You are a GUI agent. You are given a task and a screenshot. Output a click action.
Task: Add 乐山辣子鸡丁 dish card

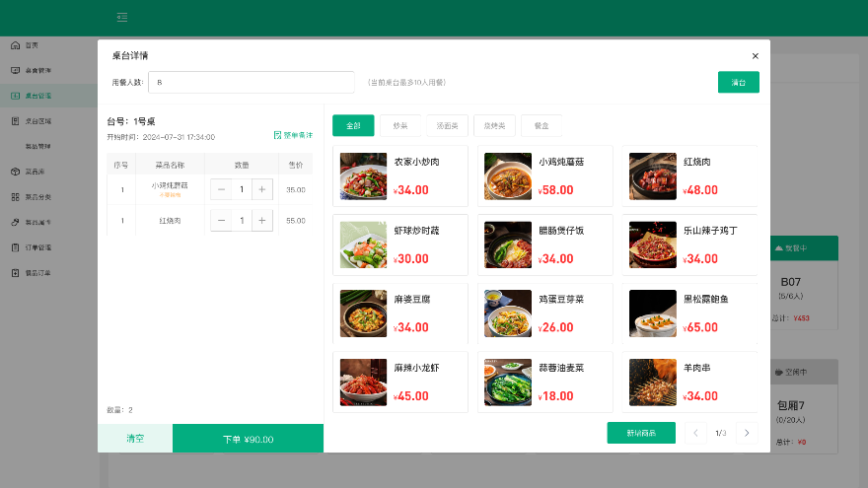click(x=689, y=244)
